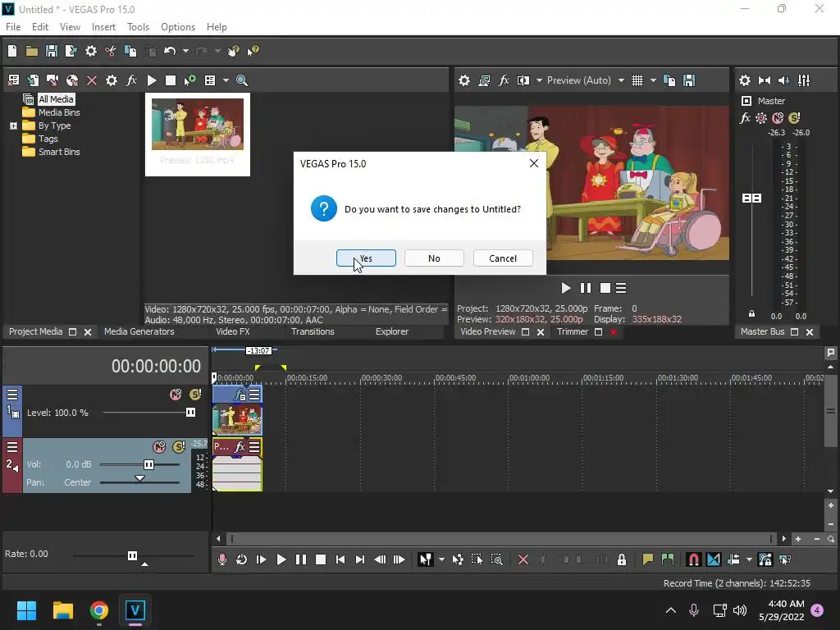
Task: Click the What's This help icon
Action: click(253, 51)
